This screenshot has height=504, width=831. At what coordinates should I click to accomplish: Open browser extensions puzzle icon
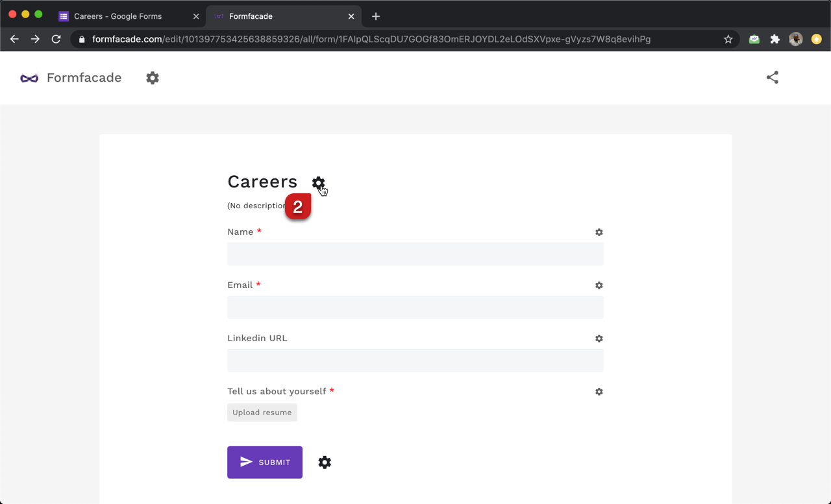point(775,39)
